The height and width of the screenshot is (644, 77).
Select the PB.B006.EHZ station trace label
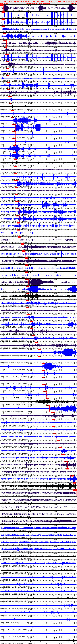(x=18, y=221)
